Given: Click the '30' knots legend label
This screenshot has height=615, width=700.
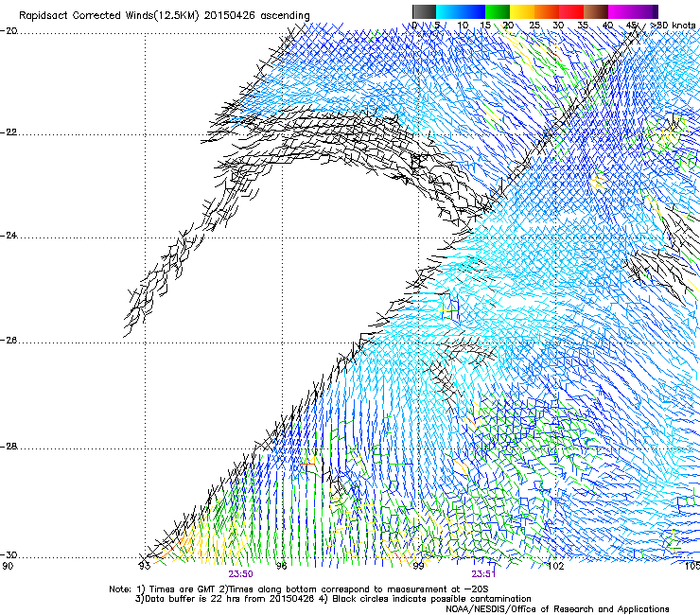Looking at the screenshot, I should pos(558,26).
